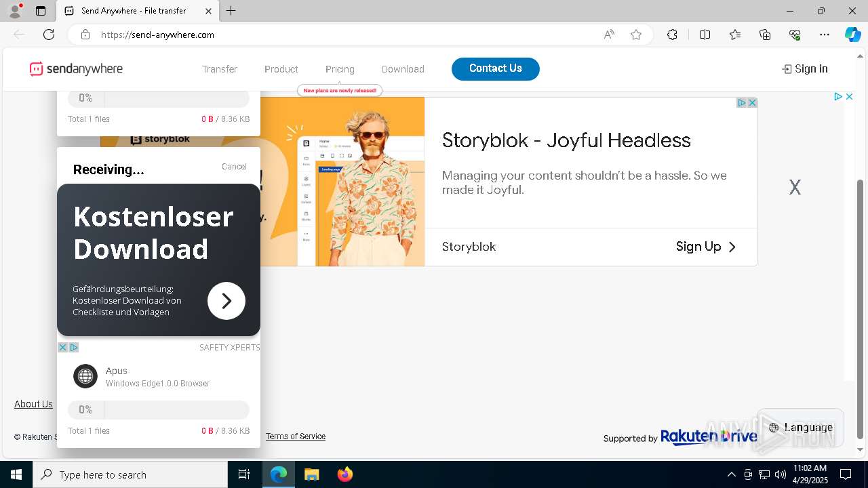Click the Kostenloser Download arrow button
Viewport: 868px width, 488px height.
click(x=226, y=300)
